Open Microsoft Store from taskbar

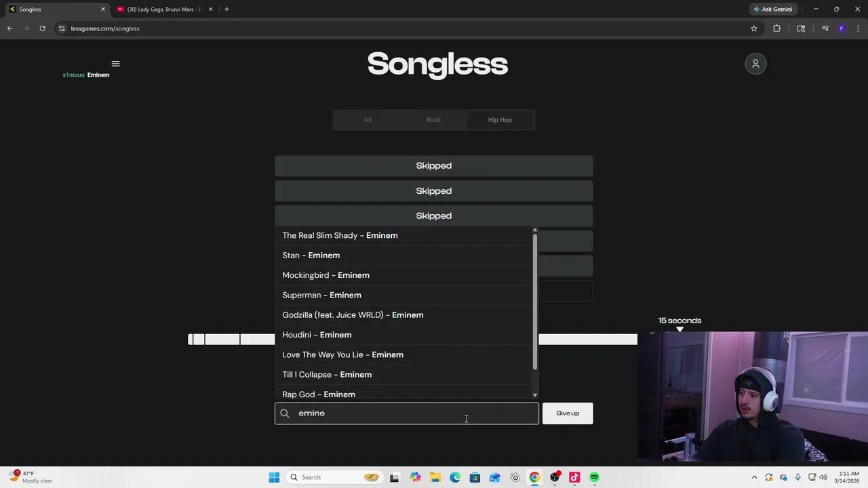pos(475,477)
